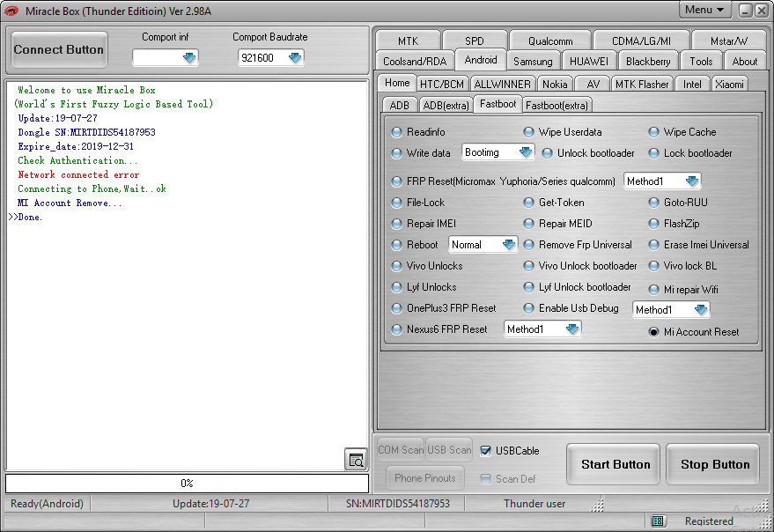Open the Fastboot(extra) sub-tab
Screen dimensions: 774x532
pyautogui.click(x=557, y=105)
